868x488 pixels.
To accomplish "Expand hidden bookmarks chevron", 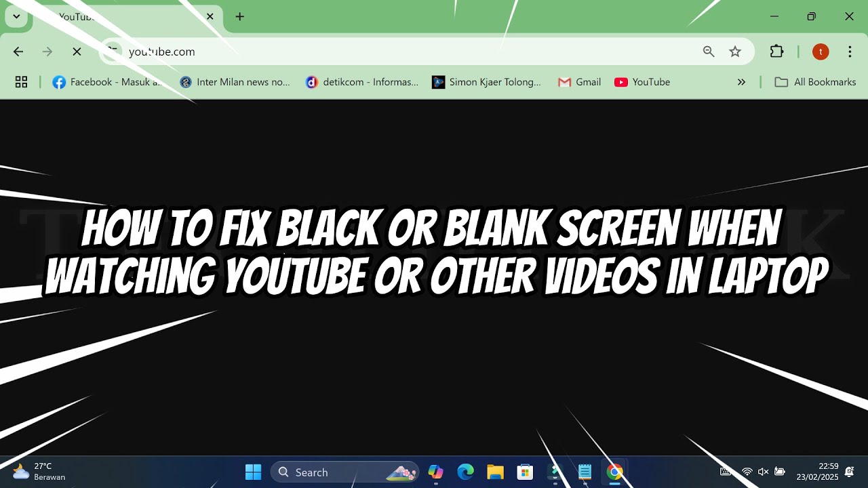I will coord(741,82).
